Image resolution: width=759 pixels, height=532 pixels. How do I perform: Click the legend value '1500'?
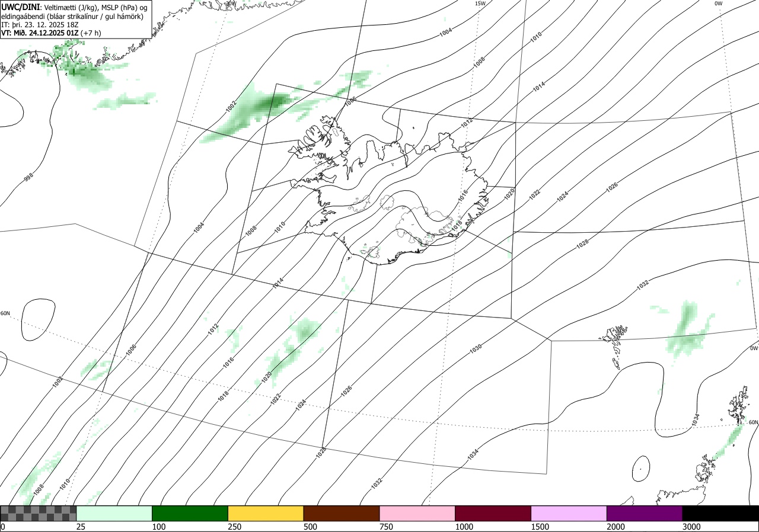click(x=540, y=527)
